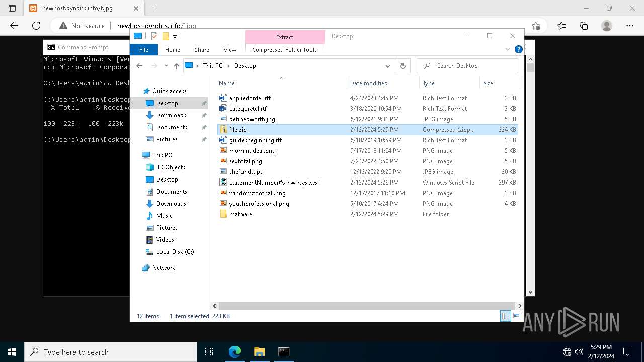The height and width of the screenshot is (362, 644).
Task: Sort by Type column header
Action: coord(429,83)
